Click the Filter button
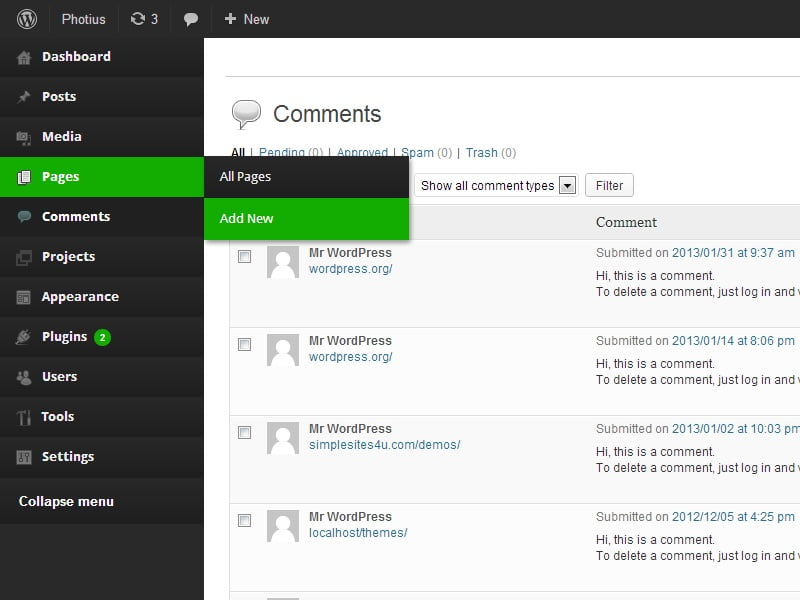Screen dimensions: 800x600 tap(609, 185)
